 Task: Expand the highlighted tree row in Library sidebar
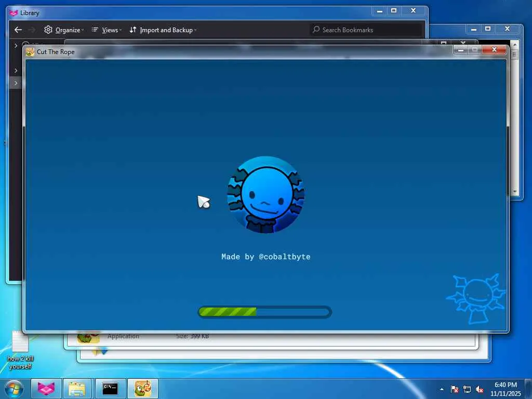click(16, 83)
